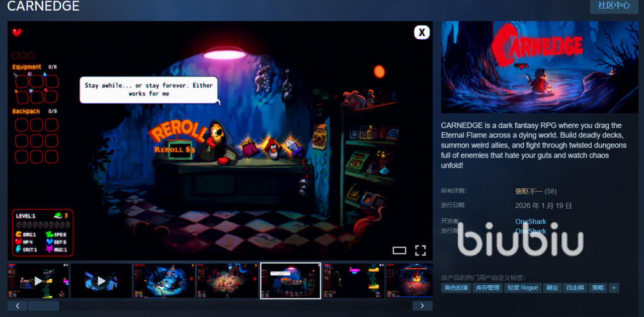Screen dimensions: 644x317
Task: Enter fullscreen with the corner brackets icon
Action: (420, 251)
